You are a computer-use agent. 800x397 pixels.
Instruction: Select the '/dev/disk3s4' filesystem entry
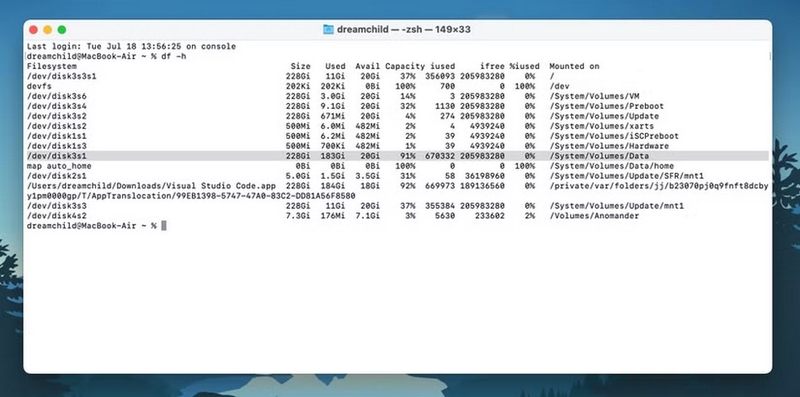coord(57,106)
